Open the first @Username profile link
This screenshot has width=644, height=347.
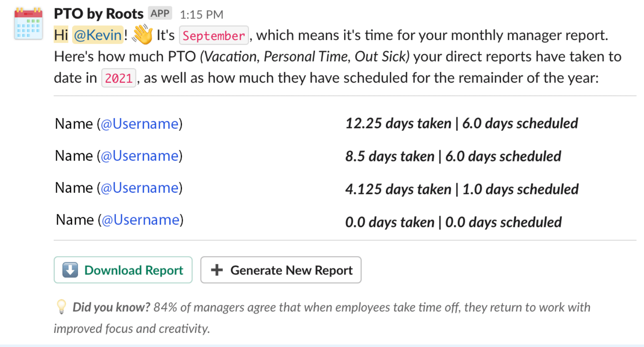coord(139,123)
